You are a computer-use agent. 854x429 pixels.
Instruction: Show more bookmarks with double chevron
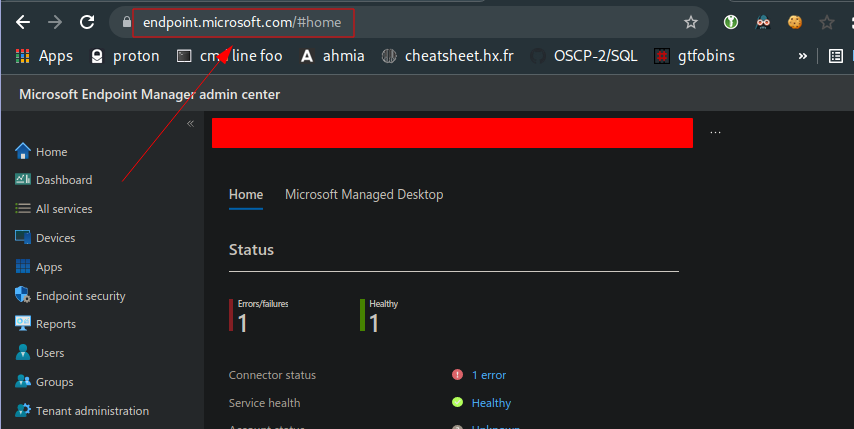coord(802,56)
